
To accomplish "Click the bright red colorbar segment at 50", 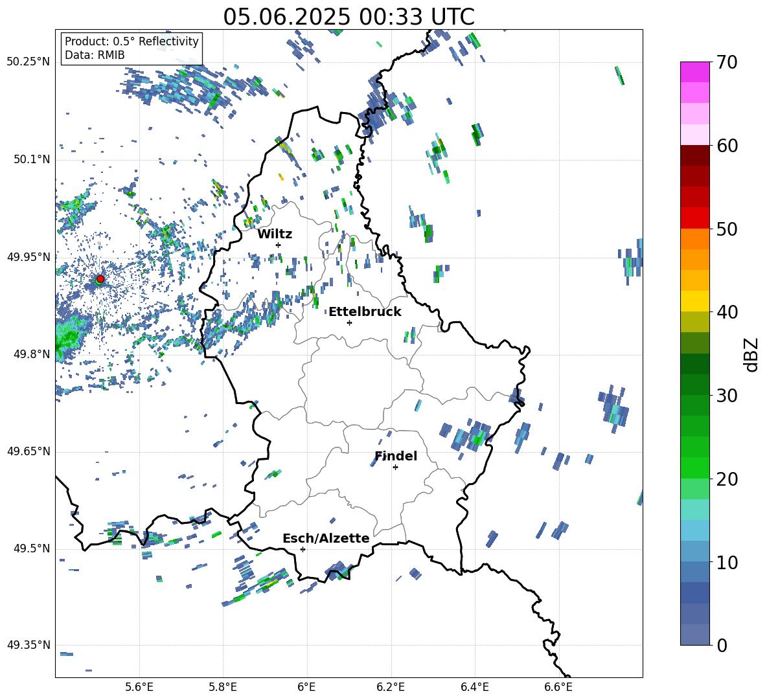I will tap(694, 218).
